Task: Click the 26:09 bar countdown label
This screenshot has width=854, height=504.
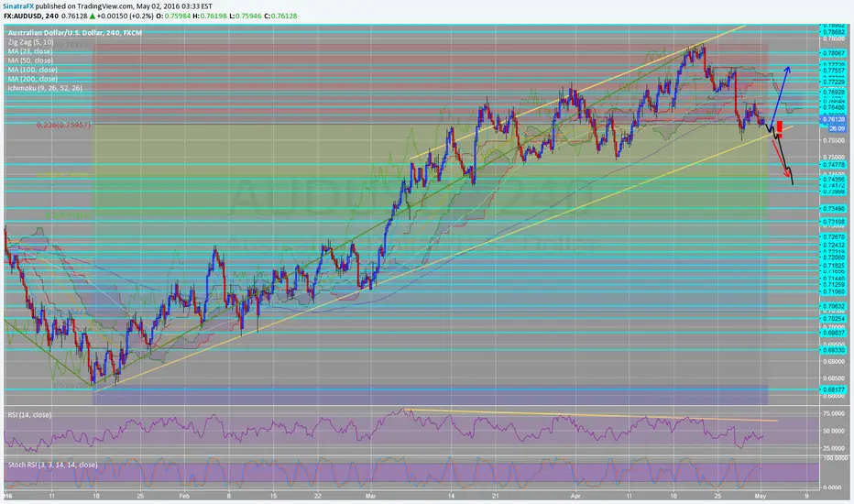Action: [838, 128]
